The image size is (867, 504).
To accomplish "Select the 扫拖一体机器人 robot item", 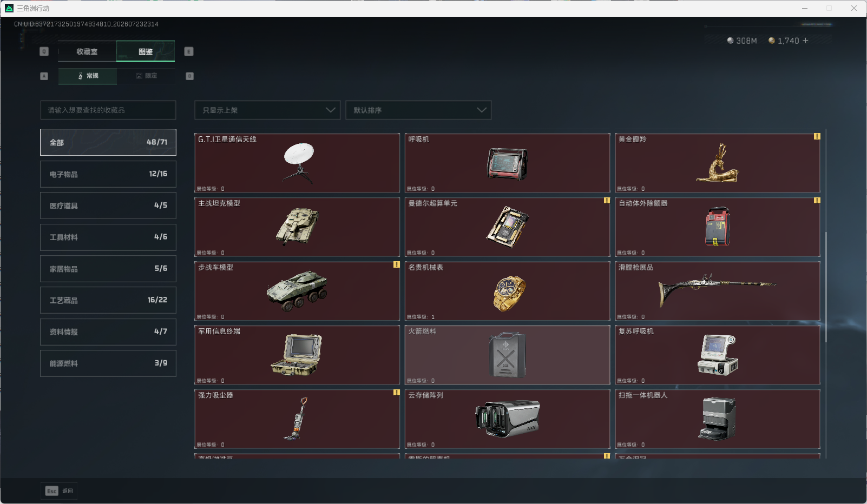I will [718, 419].
